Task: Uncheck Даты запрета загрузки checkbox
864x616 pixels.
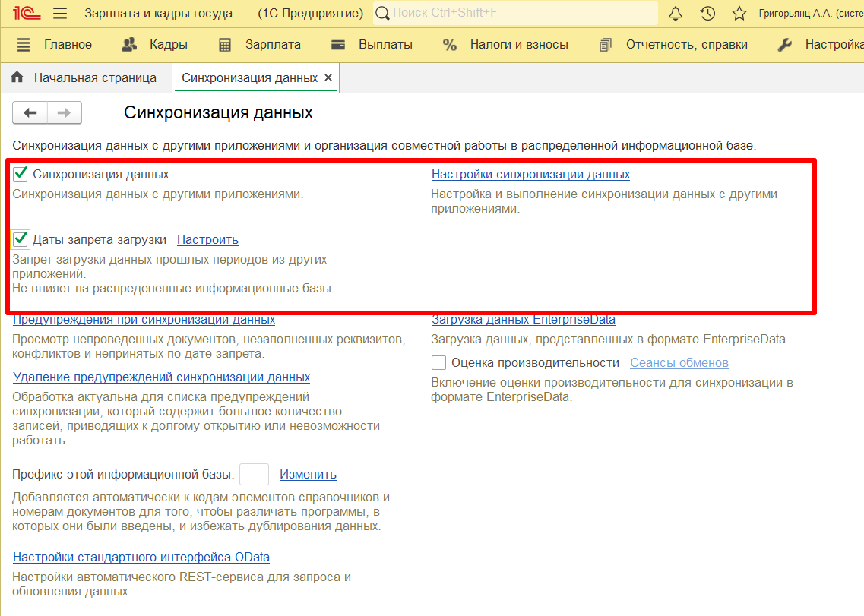Action: [x=21, y=239]
